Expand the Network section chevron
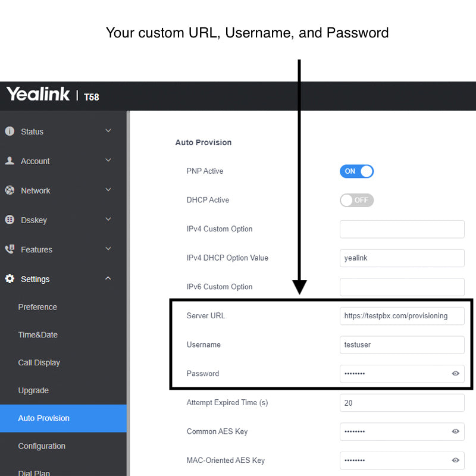This screenshot has width=476, height=476. coord(108,190)
